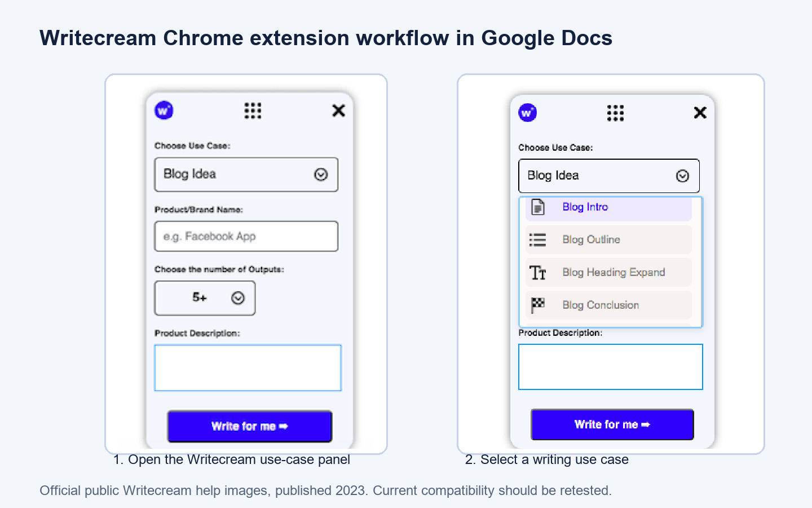Click caption '1. Open the Writecream use-case panel'

pyautogui.click(x=231, y=459)
